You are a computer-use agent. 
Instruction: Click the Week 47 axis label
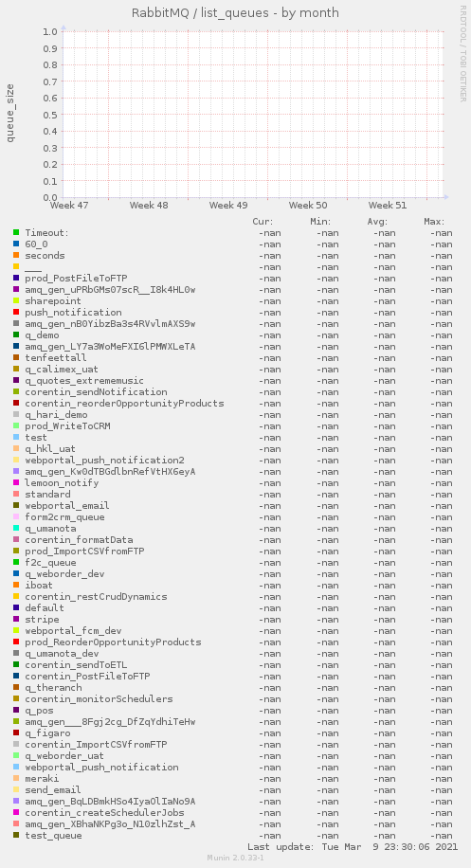click(x=69, y=206)
